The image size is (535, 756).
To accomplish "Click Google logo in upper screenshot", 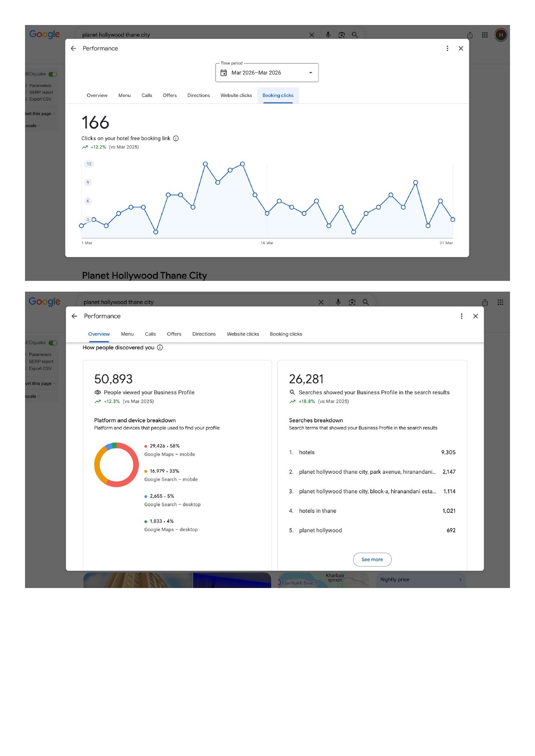I will click(44, 34).
